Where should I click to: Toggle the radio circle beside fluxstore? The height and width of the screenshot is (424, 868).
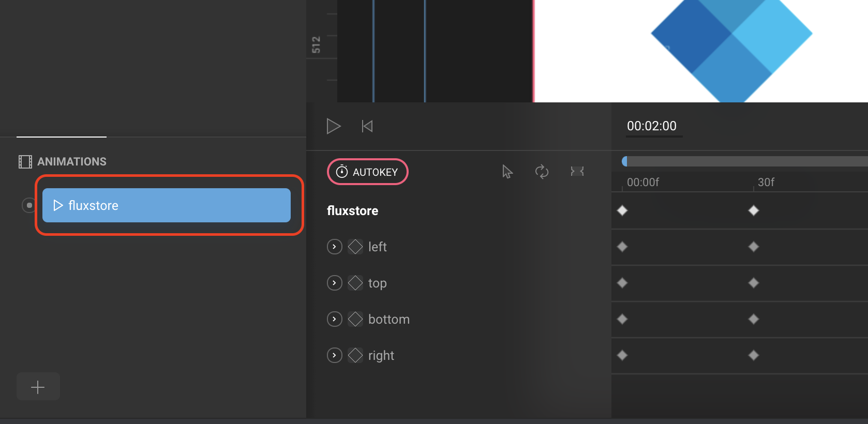pos(29,205)
